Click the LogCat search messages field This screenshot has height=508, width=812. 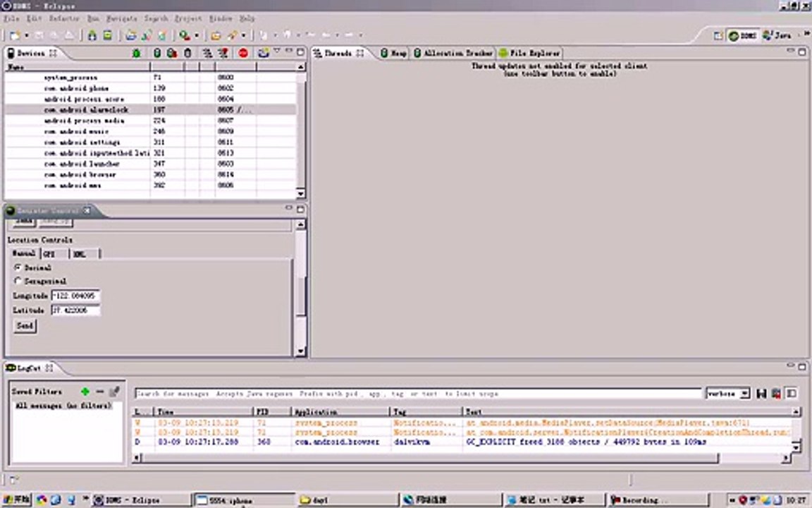pos(418,394)
